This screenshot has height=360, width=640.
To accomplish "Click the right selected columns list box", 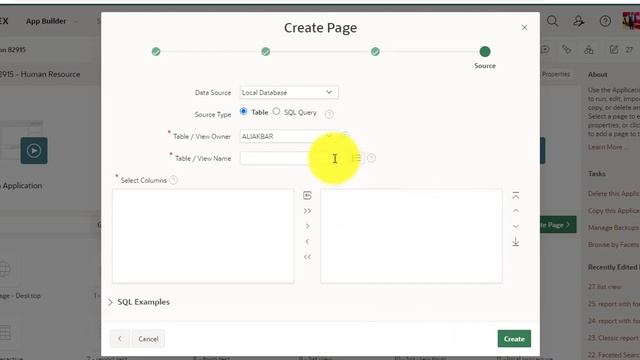I will coord(411,236).
